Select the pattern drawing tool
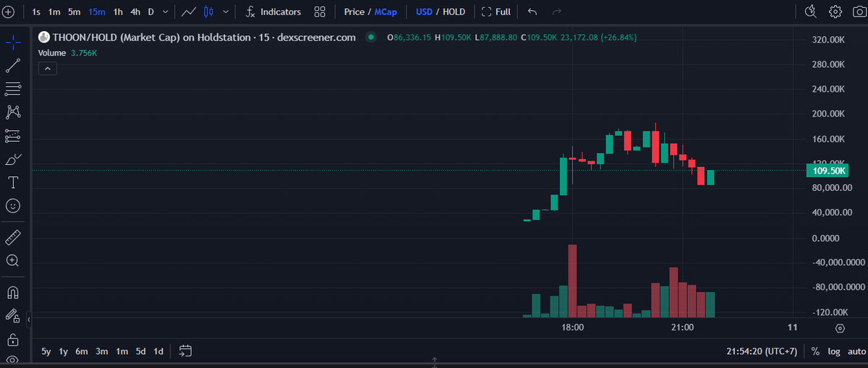 pyautogui.click(x=12, y=112)
